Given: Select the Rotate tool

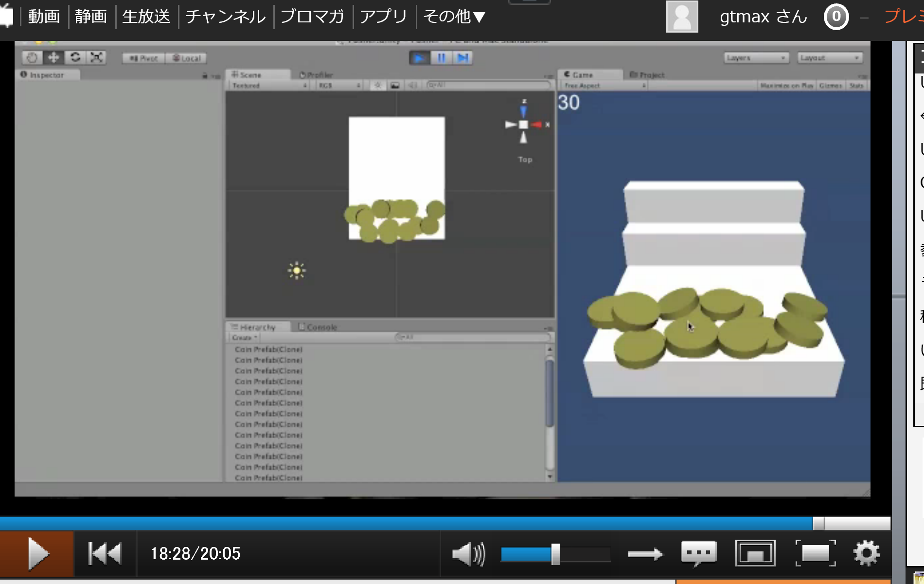Looking at the screenshot, I should (74, 57).
